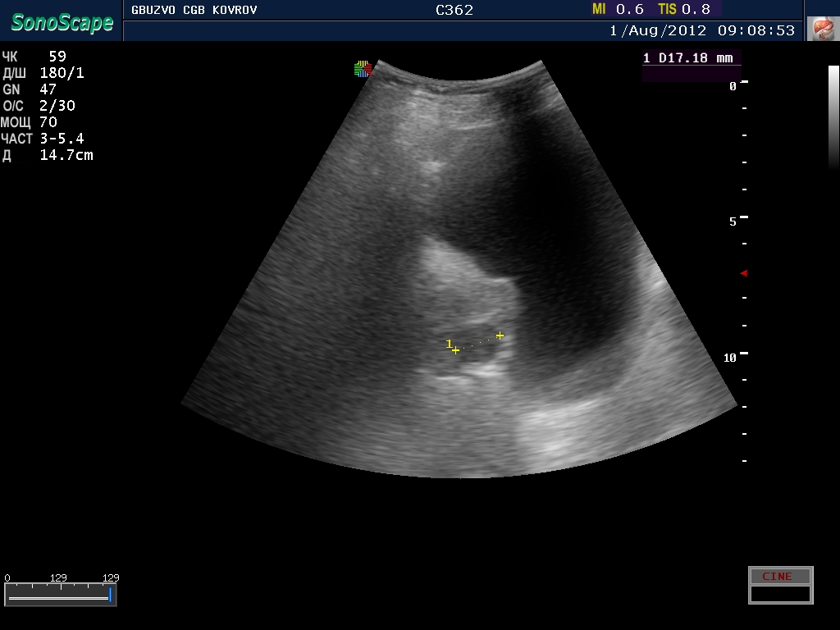Image resolution: width=840 pixels, height=630 pixels.
Task: Select the GN 47 gain parameter
Action: (x=30, y=89)
